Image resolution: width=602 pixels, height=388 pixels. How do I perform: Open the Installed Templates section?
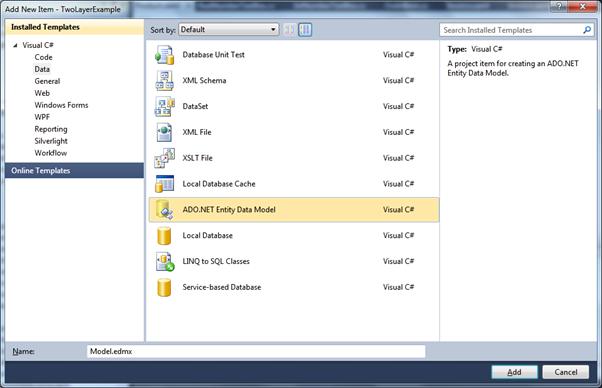74,27
